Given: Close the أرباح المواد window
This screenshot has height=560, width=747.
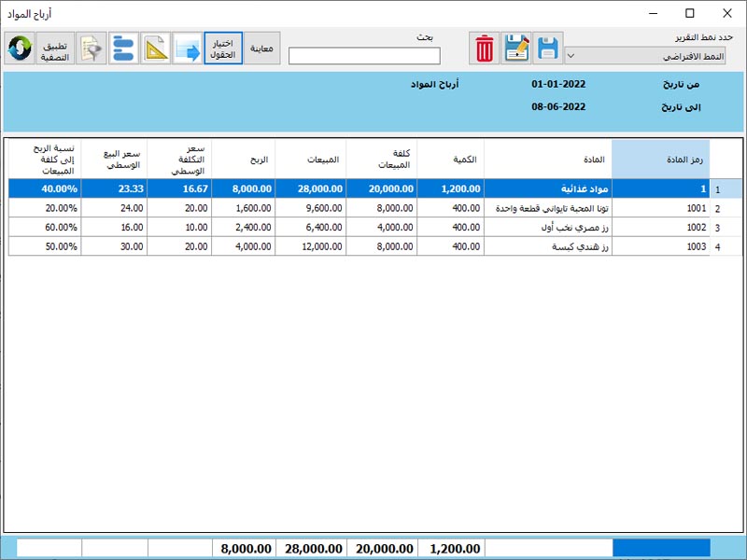Looking at the screenshot, I should 727,13.
